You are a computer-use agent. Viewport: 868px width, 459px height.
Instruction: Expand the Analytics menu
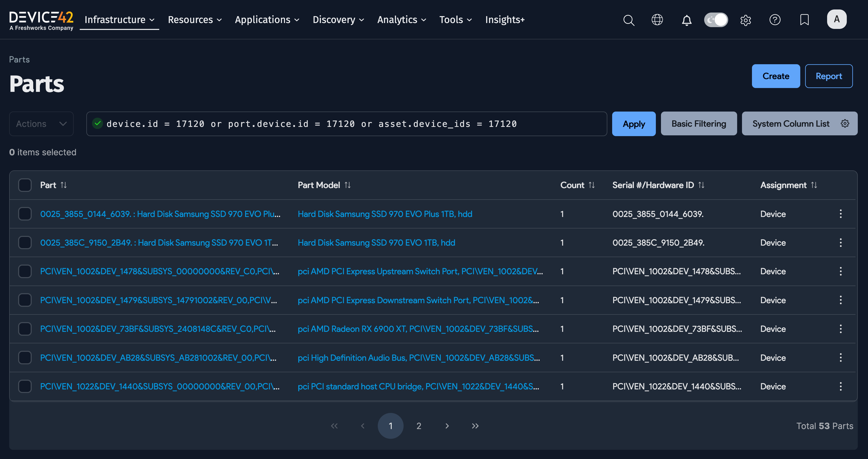click(x=401, y=20)
